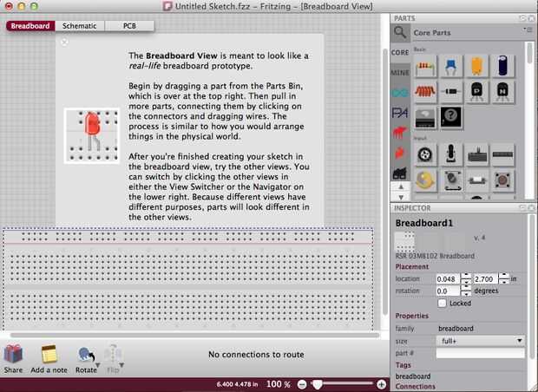Step the location X value 0.048
538x392 pixels.
click(x=466, y=278)
